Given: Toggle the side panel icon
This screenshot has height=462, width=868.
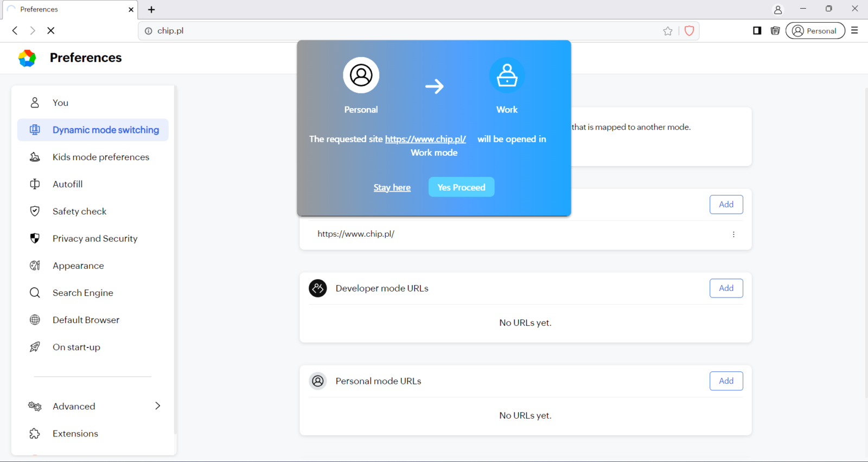Looking at the screenshot, I should 757,31.
